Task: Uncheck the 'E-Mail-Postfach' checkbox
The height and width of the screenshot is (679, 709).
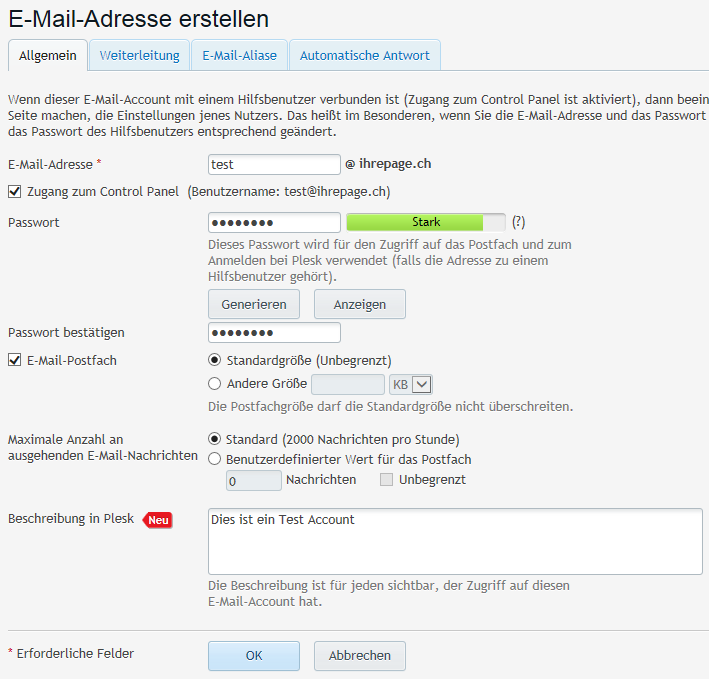Action: [x=15, y=360]
